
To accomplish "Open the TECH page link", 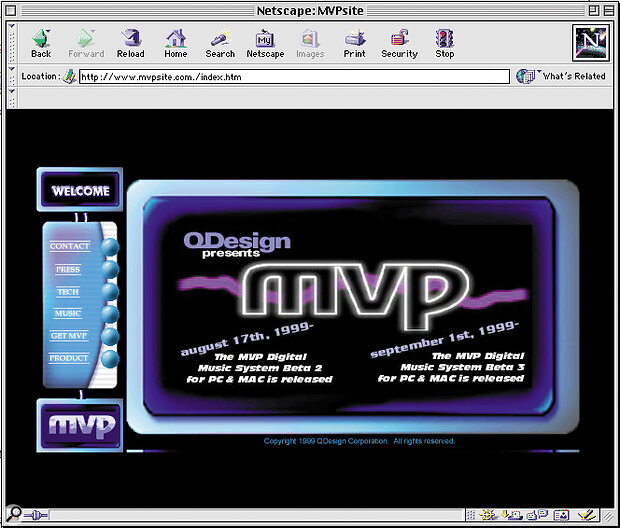I will point(68,292).
